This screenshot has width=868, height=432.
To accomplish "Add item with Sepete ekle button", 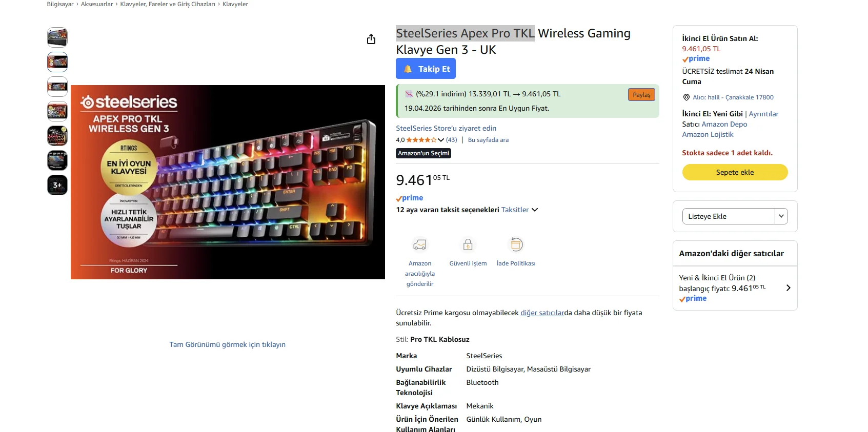I will [x=735, y=172].
